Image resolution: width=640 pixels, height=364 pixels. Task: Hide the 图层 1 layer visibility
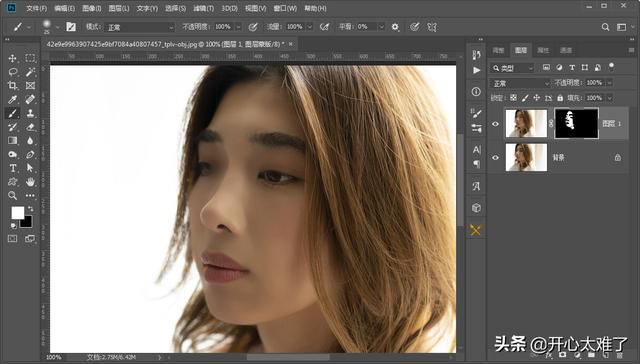(x=496, y=124)
